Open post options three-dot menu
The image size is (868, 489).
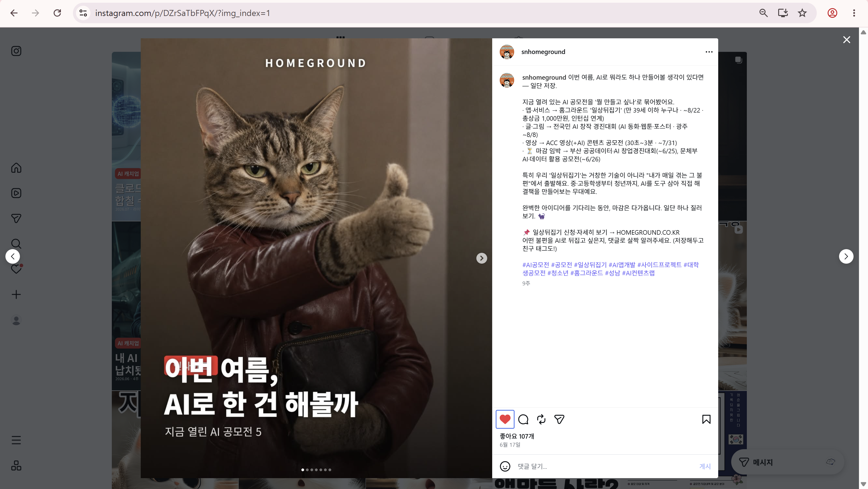tap(709, 52)
